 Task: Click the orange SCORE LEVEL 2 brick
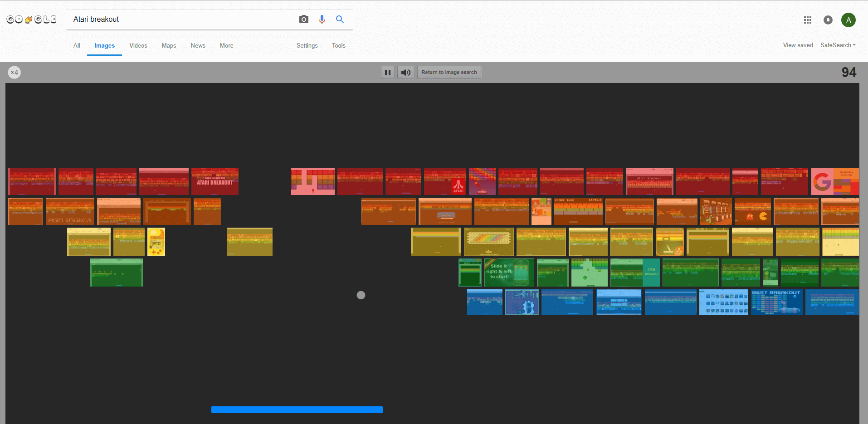coord(578,211)
